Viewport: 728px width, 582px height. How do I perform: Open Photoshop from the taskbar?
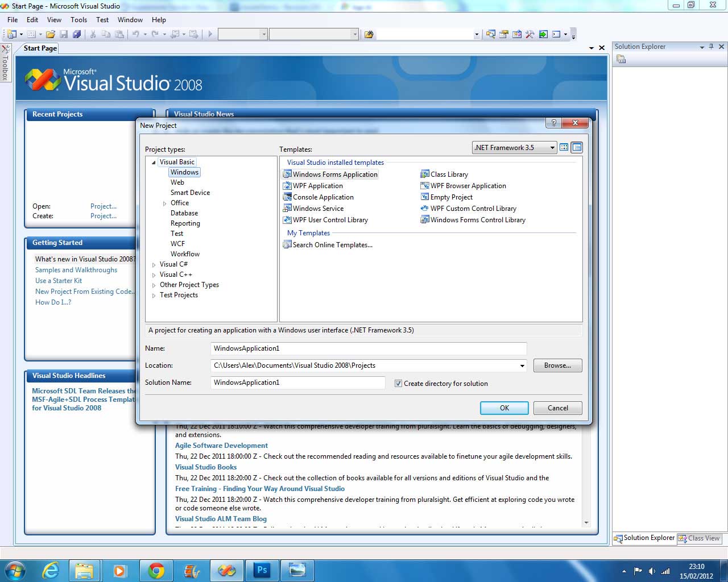(x=262, y=570)
